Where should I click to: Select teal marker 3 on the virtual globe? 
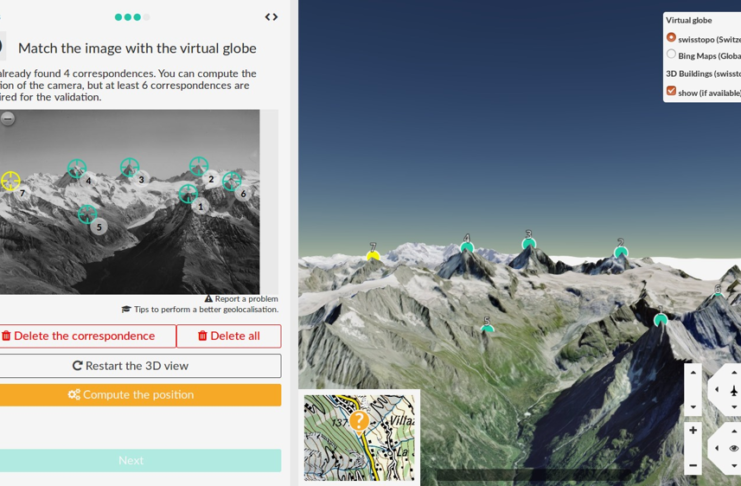(529, 243)
